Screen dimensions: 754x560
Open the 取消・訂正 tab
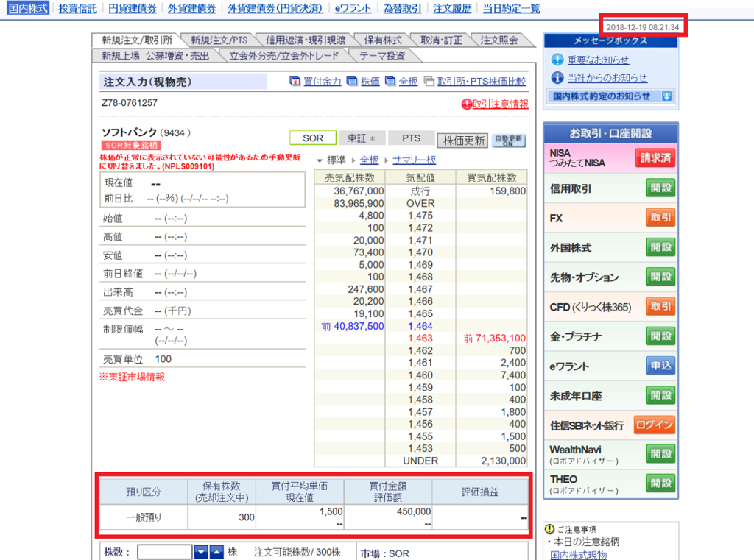[442, 40]
